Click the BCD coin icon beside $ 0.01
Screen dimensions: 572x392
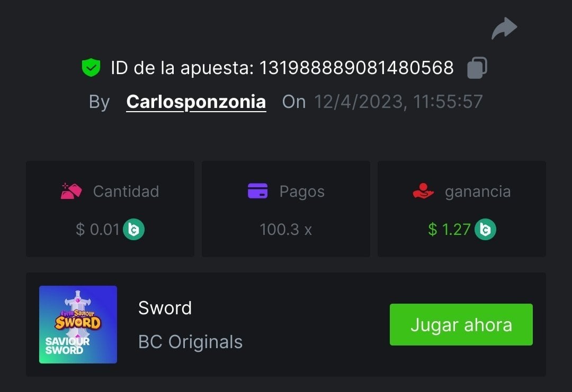(x=133, y=230)
